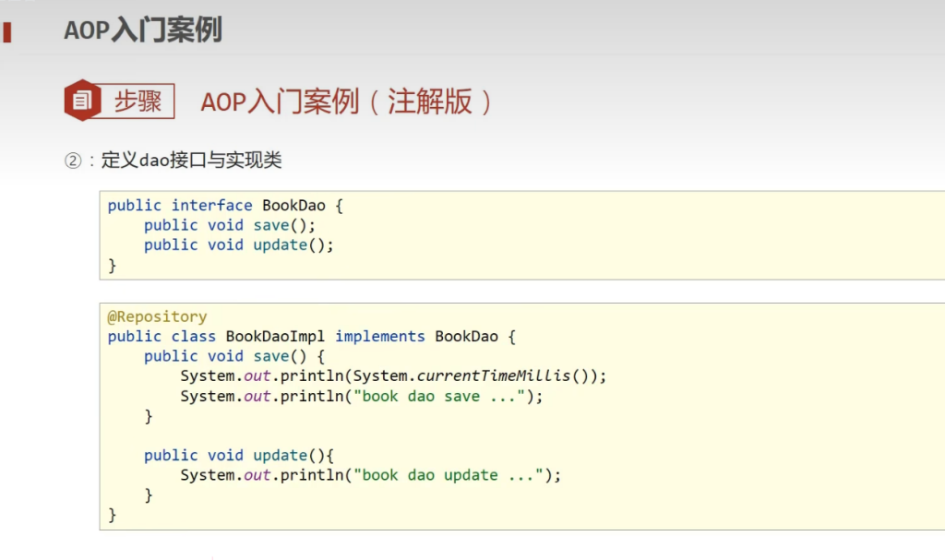This screenshot has width=945, height=560.
Task: Click currentTimeMillis method call
Action: [494, 376]
